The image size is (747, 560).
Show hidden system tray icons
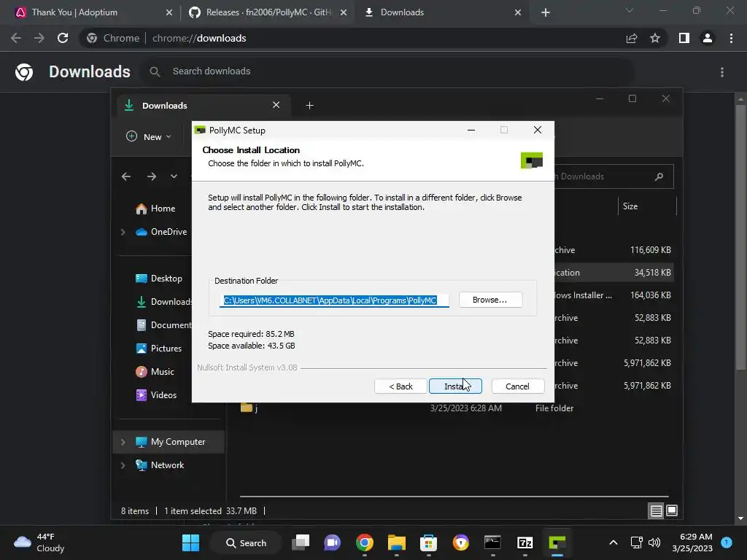(x=614, y=542)
